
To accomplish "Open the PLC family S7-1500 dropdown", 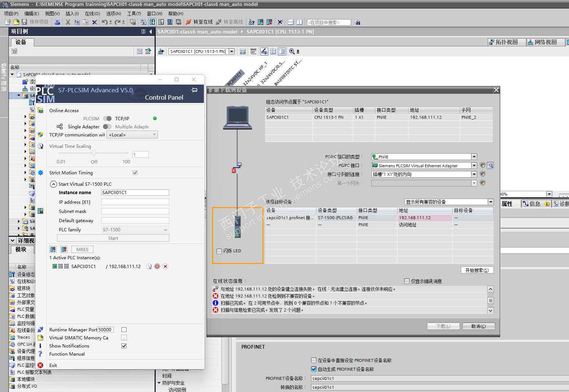I will [x=135, y=230].
